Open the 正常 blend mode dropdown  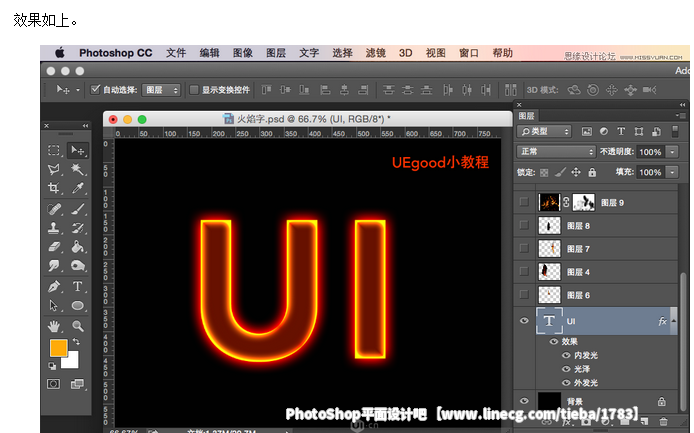click(x=556, y=151)
